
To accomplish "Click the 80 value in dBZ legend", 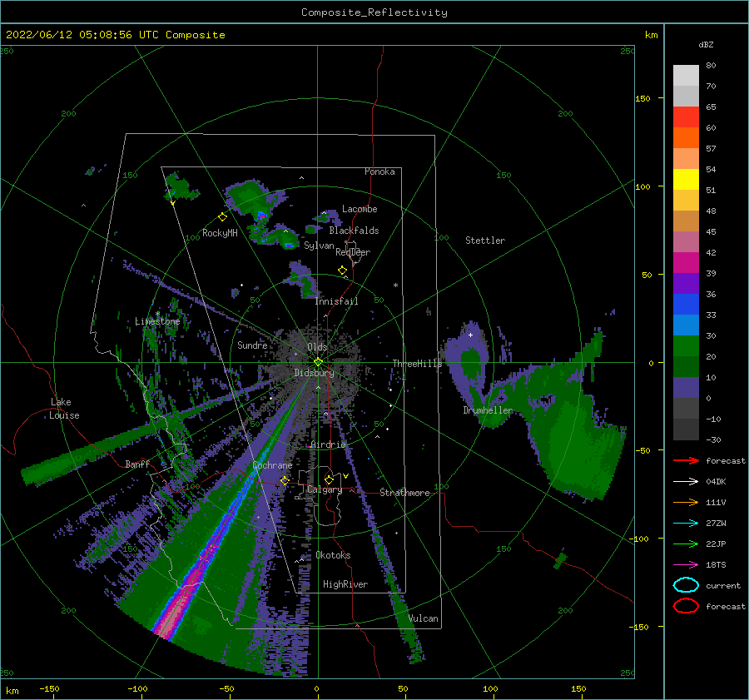I will coord(711,66).
